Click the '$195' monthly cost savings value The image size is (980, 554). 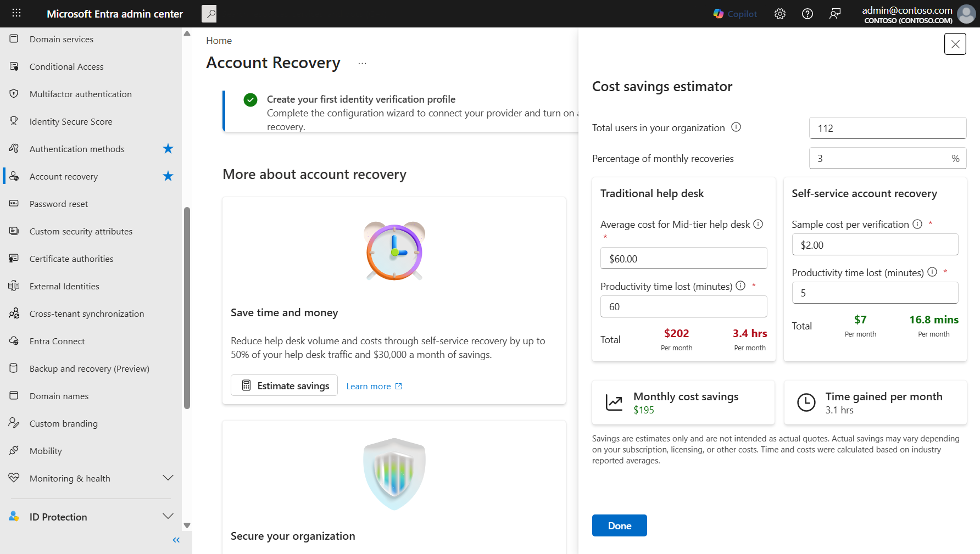pos(644,410)
